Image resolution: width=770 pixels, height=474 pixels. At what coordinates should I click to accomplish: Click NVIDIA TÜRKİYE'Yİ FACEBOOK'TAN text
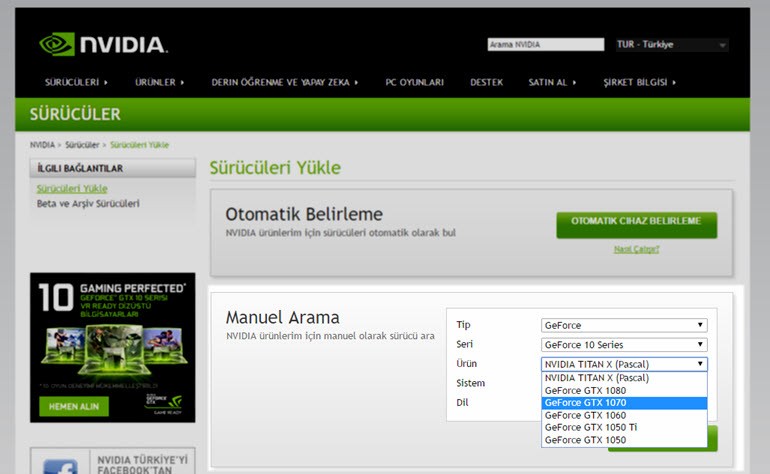pyautogui.click(x=142, y=464)
